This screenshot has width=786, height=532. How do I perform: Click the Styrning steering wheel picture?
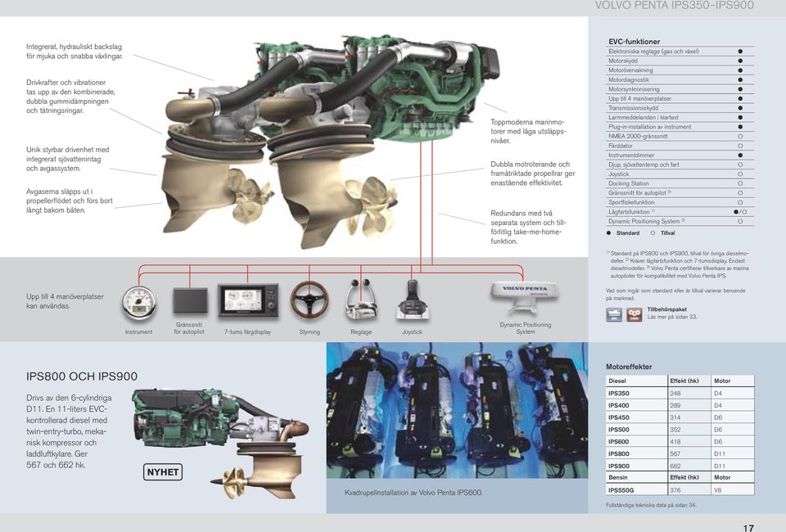309,300
